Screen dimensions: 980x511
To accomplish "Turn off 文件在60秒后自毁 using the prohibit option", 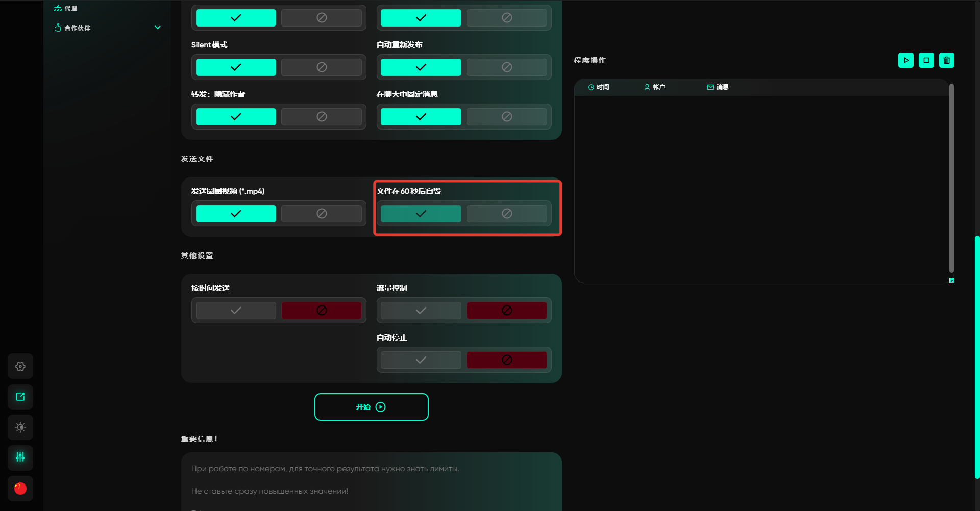I will (x=506, y=214).
